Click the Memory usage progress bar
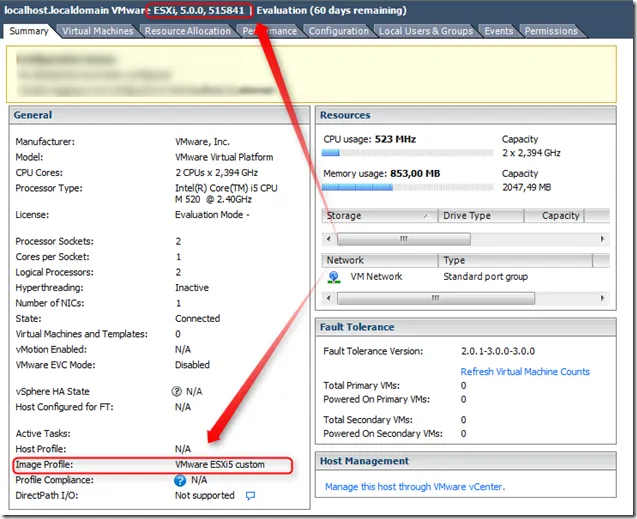The image size is (637, 519). (407, 187)
